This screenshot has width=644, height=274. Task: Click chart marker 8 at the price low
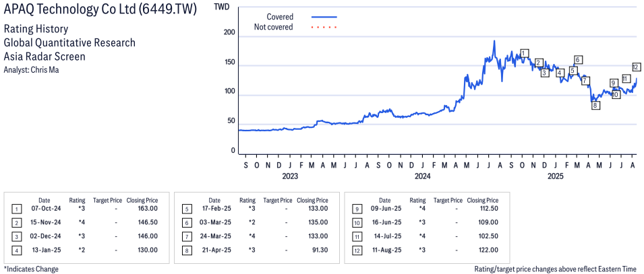595,106
